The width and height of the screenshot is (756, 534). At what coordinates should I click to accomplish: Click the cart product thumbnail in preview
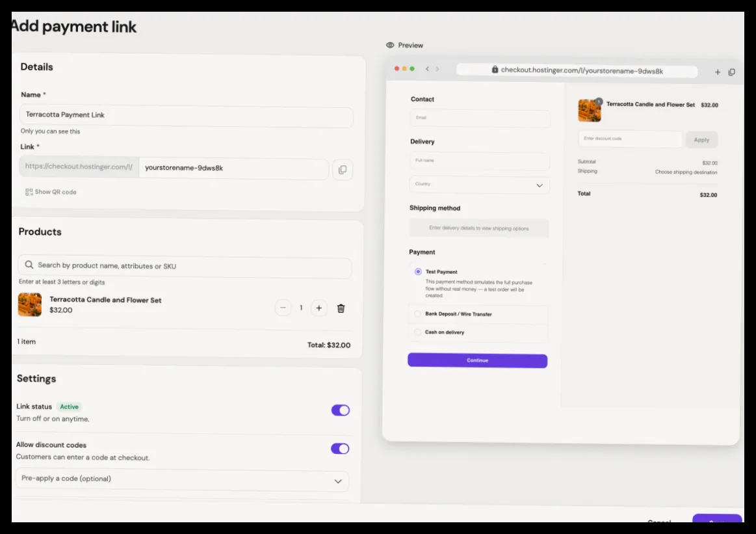(589, 111)
